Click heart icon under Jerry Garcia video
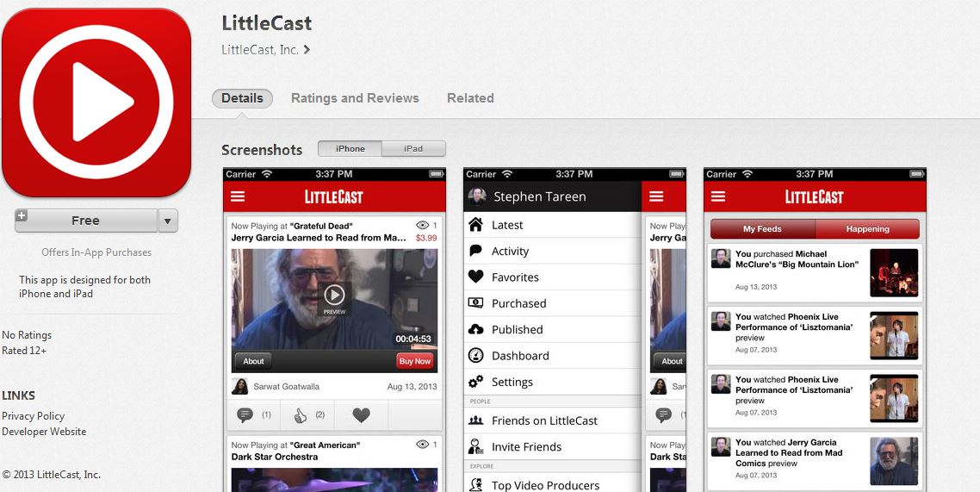The height and width of the screenshot is (492, 980). click(361, 414)
